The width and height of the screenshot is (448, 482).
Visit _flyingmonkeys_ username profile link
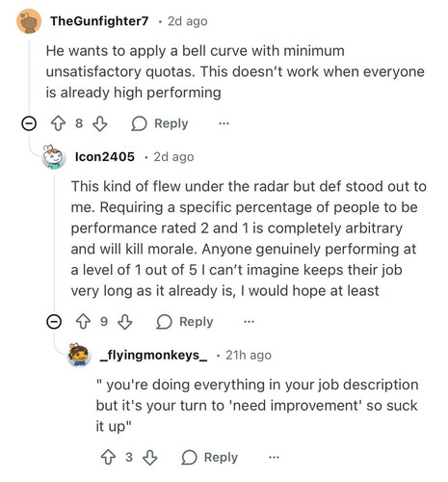pos(153,356)
